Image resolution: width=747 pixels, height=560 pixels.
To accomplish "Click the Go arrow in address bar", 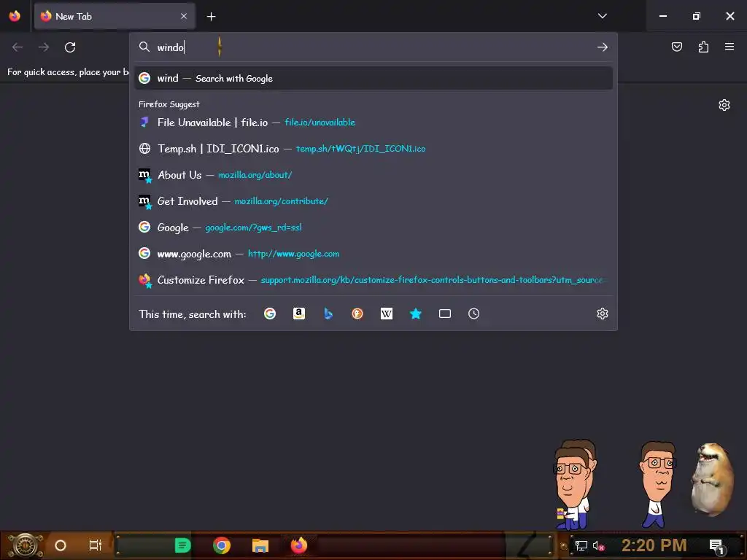I will coord(603,47).
